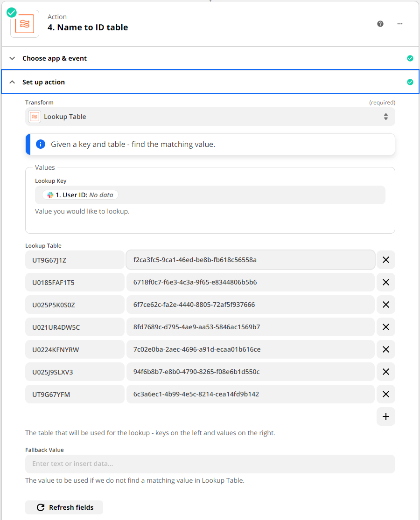Delete the U0185FAF1T5 lookup table row
Image resolution: width=420 pixels, height=520 pixels.
pyautogui.click(x=385, y=282)
